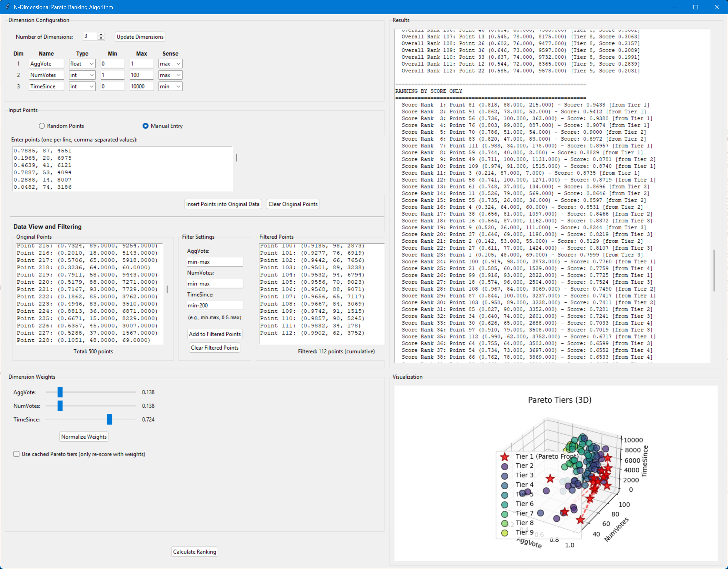The height and width of the screenshot is (569, 728).
Task: Open the Sense dropdown for NumVotes
Action: tap(170, 75)
